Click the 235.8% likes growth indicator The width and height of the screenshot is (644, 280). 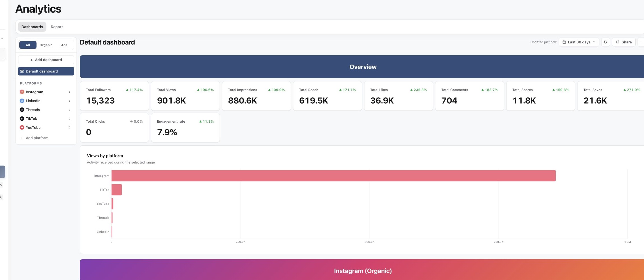(418, 90)
